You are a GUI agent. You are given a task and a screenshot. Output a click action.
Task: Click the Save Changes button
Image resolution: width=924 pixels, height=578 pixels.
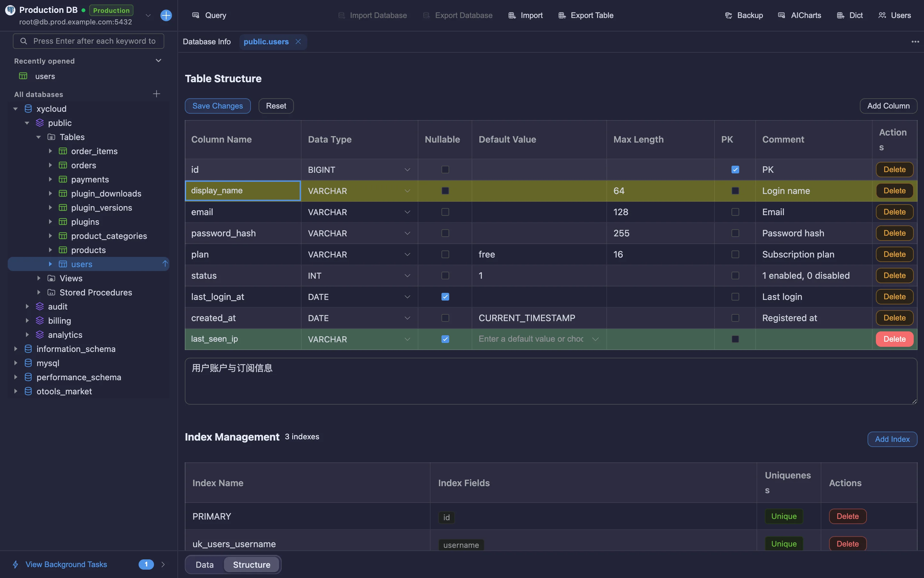coord(218,106)
